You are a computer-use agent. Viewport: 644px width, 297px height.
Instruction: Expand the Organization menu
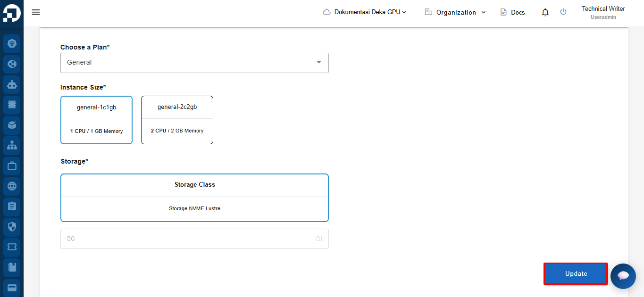point(455,12)
